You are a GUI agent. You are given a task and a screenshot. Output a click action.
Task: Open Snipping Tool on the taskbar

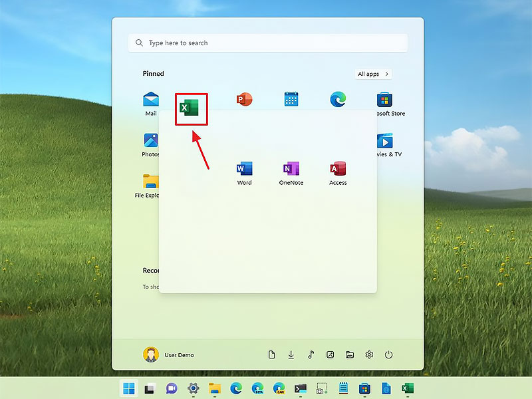(x=322, y=388)
